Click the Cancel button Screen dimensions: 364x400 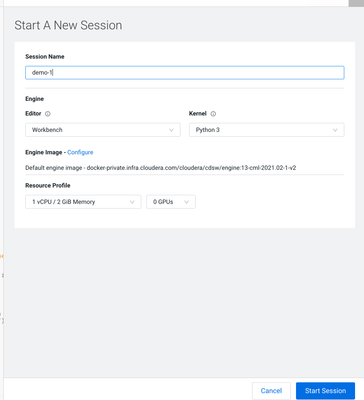[271, 391]
